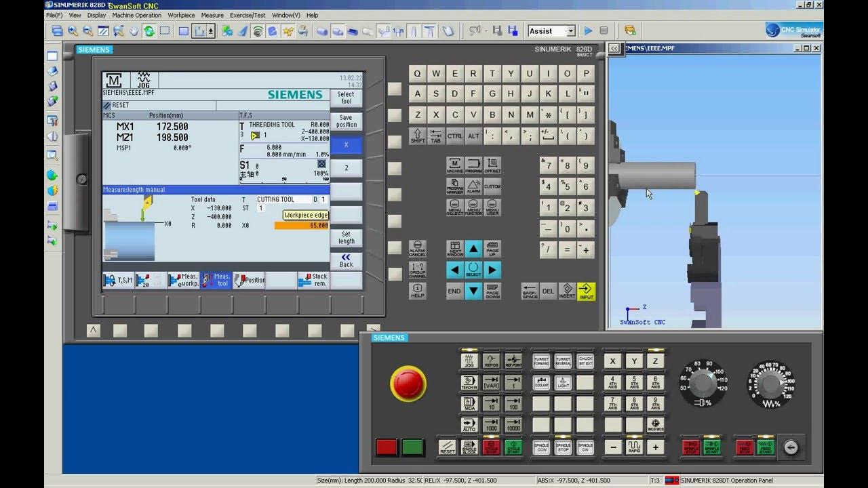The height and width of the screenshot is (488, 868).
Task: Click the X0 value field showing 65.000
Action: point(302,226)
